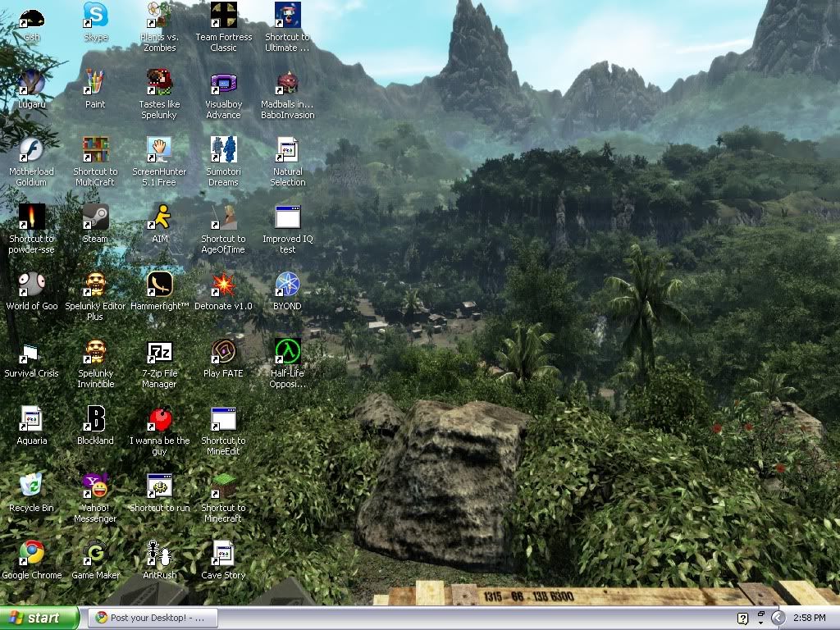Select the Spelunky Invincible icon
This screenshot has width=840, height=630.
[95, 352]
